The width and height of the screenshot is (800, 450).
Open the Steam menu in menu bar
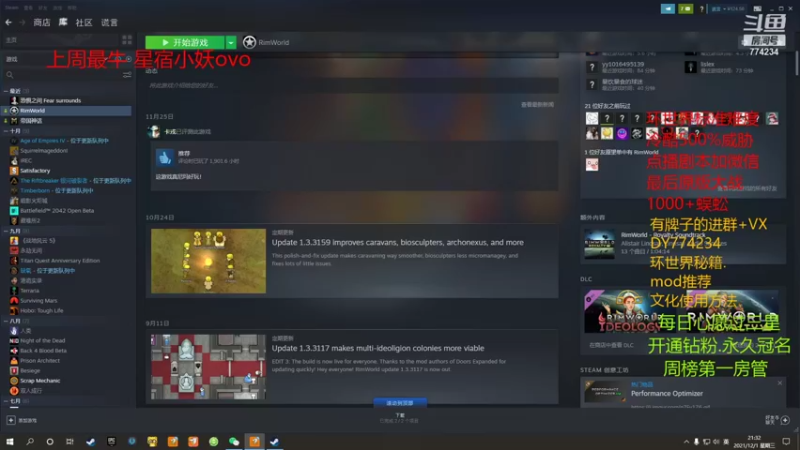point(12,8)
